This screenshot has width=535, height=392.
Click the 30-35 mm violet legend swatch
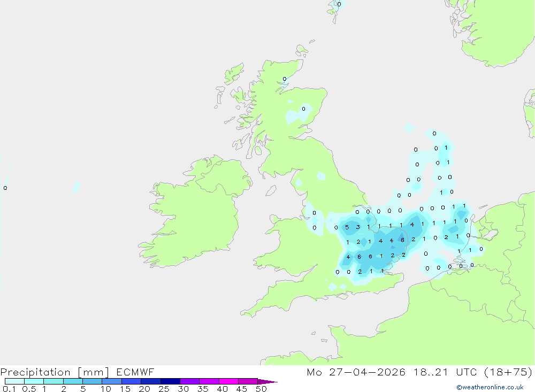(189, 381)
